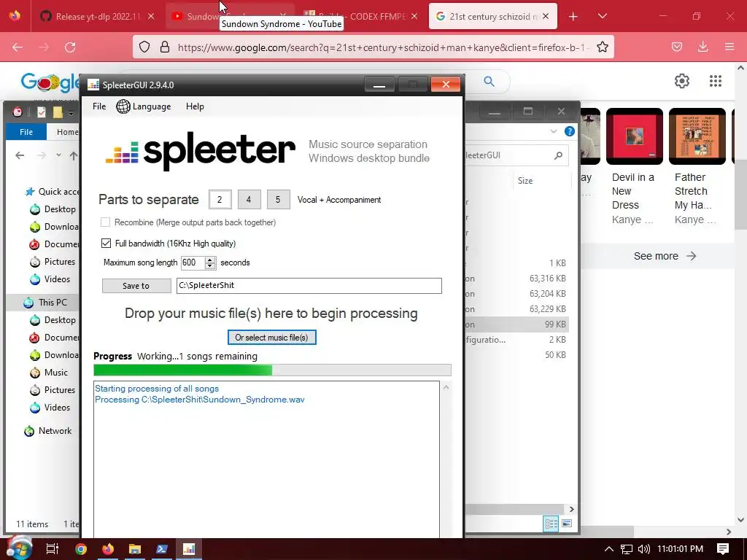
Task: Go back in Firefox
Action: [18, 47]
